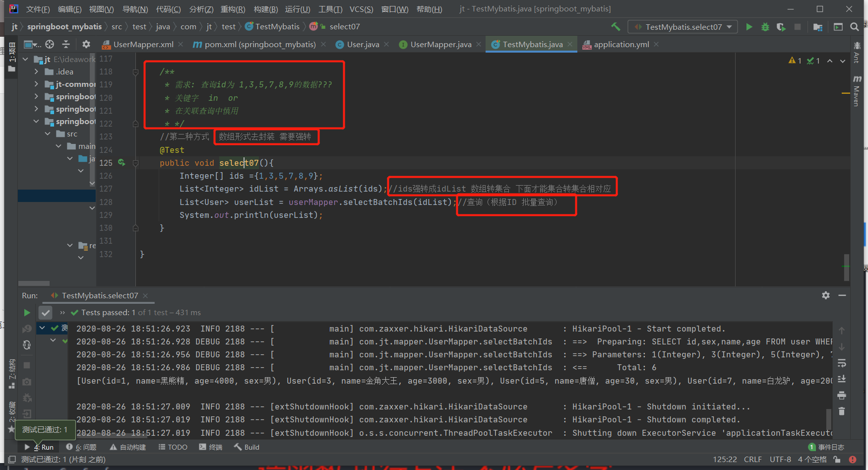Click the grey stop square in main toolbar
This screenshot has width=868, height=470.
coord(798,27)
